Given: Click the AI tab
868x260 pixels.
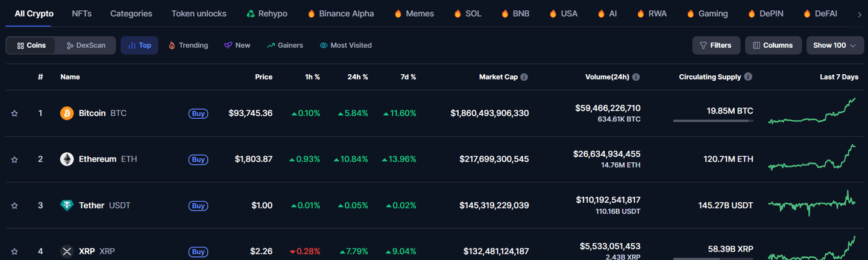Looking at the screenshot, I should point(607,13).
